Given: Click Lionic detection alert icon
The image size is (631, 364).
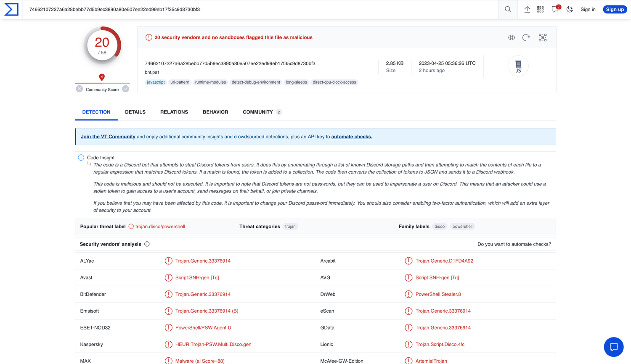Looking at the screenshot, I should pos(408,345).
